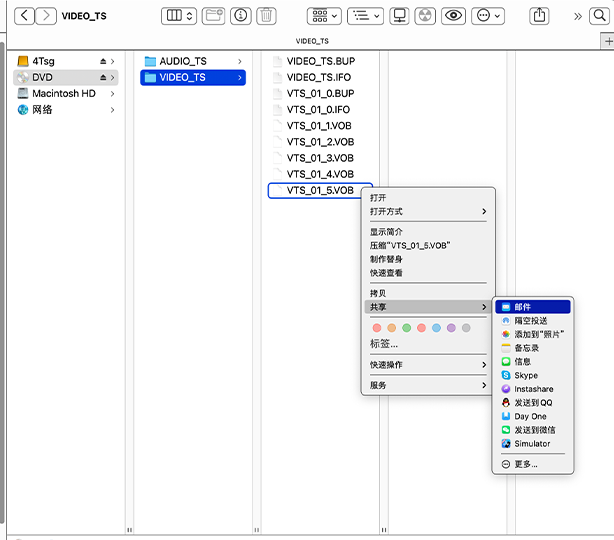Select the file VTS_01_1.VOB

[321, 126]
